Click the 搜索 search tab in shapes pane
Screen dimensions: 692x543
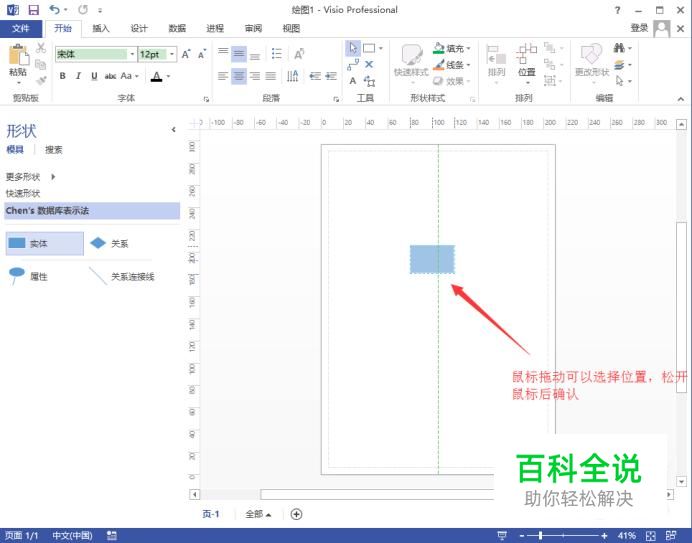[x=54, y=150]
